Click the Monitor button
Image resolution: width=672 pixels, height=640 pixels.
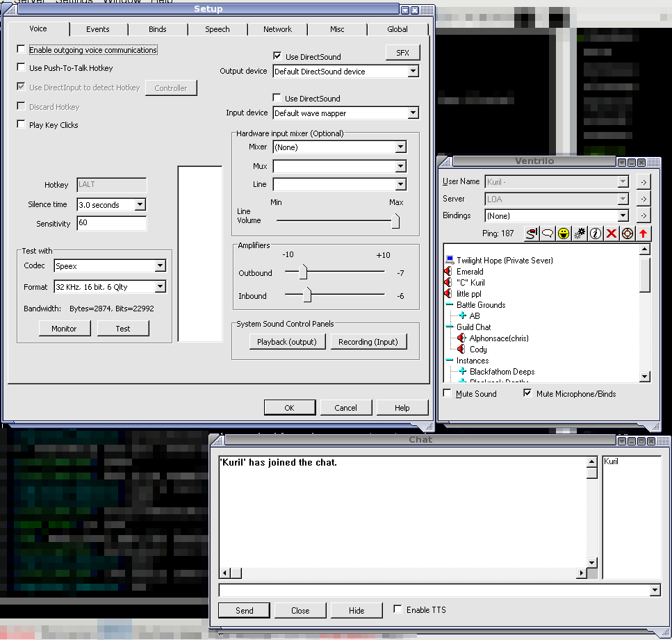pos(65,328)
